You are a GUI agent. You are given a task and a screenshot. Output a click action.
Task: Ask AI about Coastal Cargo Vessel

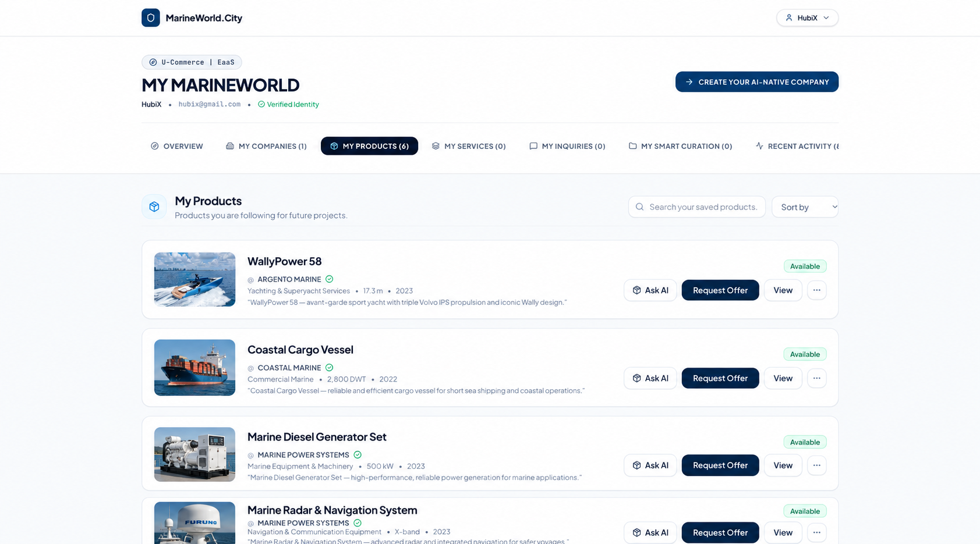pyautogui.click(x=650, y=378)
